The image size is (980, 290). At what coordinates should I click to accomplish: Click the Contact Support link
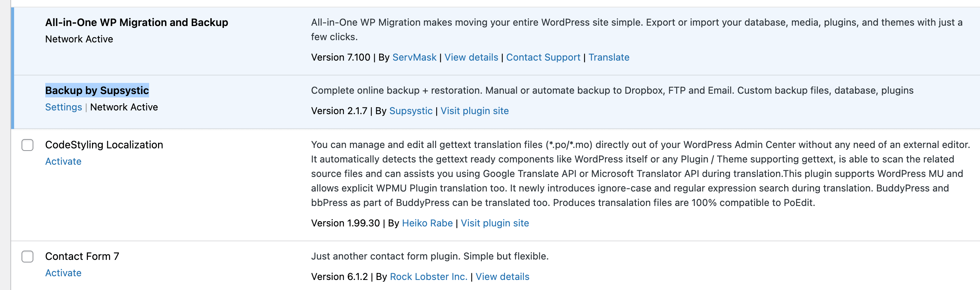pos(543,57)
